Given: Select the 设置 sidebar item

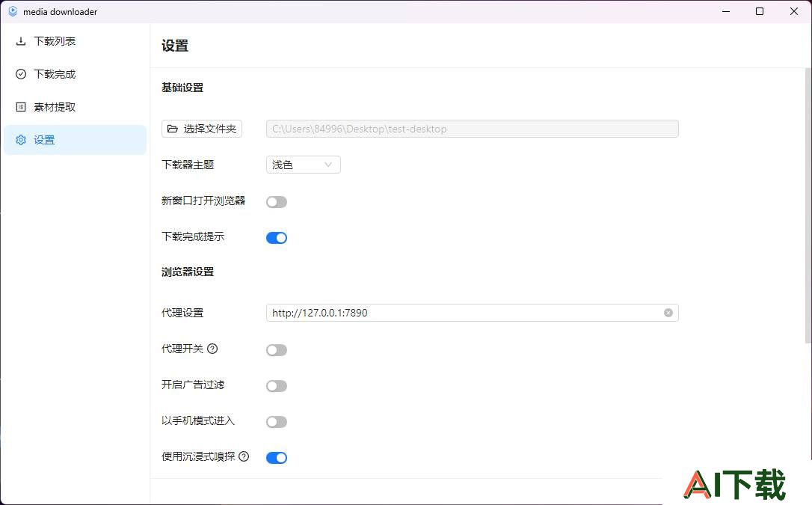Looking at the screenshot, I should pyautogui.click(x=75, y=140).
